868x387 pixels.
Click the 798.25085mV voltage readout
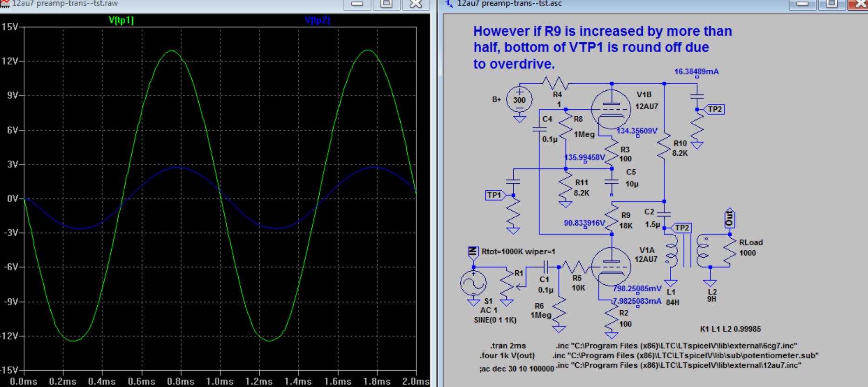point(637,288)
